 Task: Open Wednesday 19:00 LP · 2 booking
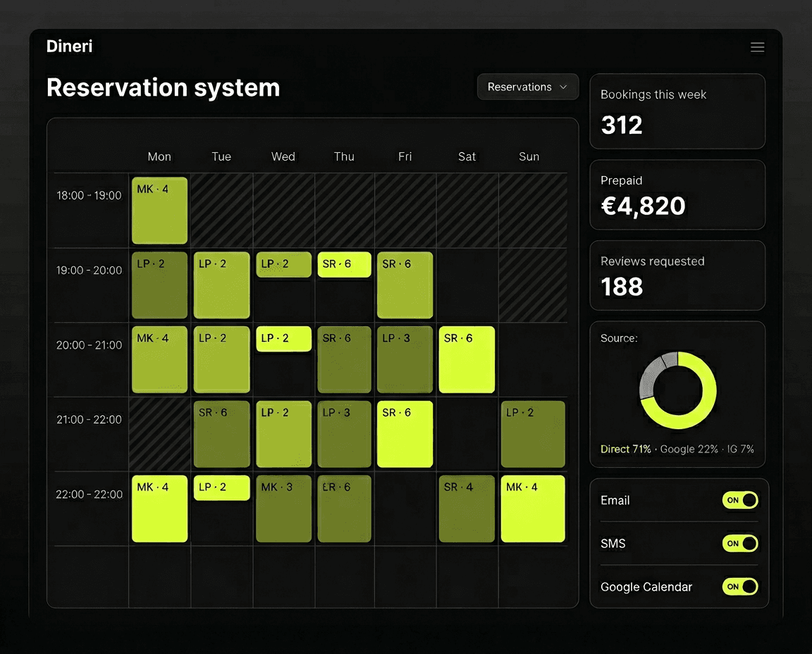tap(284, 264)
